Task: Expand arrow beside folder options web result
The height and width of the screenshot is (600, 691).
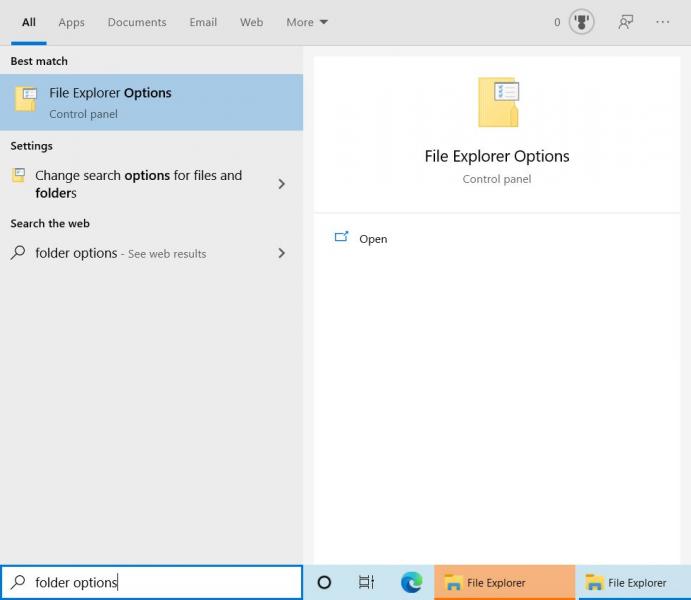Action: [281, 253]
